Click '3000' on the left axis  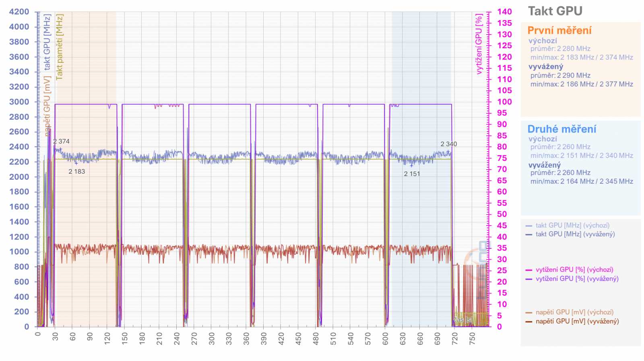19,102
